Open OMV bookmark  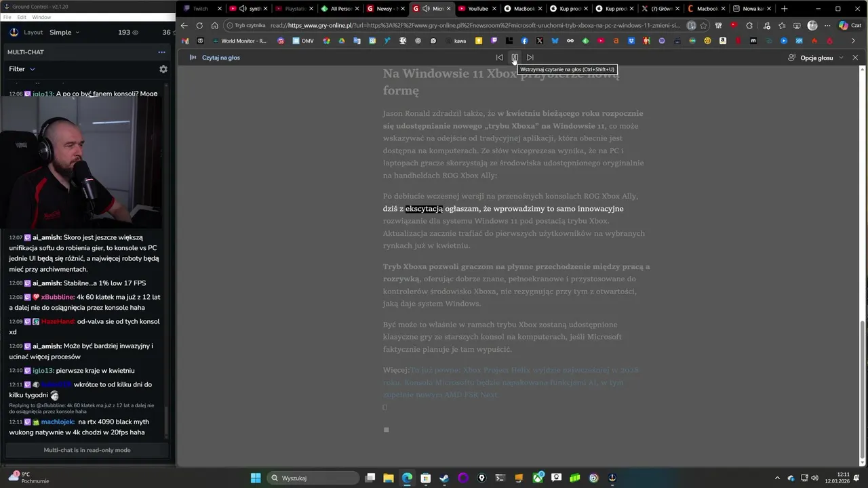pyautogui.click(x=303, y=41)
